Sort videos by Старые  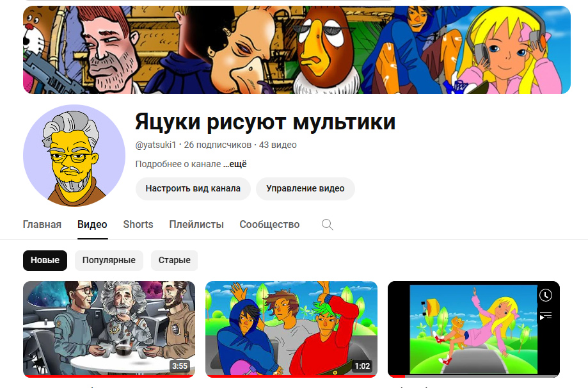[x=175, y=261]
